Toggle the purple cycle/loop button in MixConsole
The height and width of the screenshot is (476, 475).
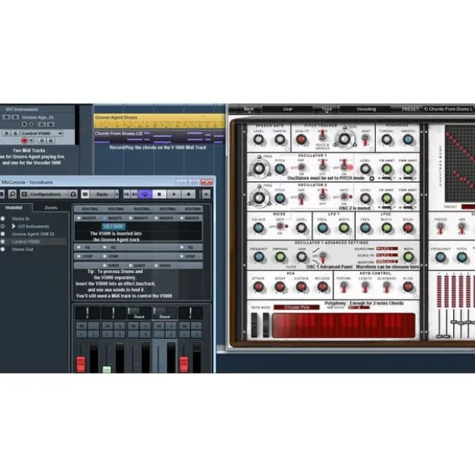tap(145, 194)
